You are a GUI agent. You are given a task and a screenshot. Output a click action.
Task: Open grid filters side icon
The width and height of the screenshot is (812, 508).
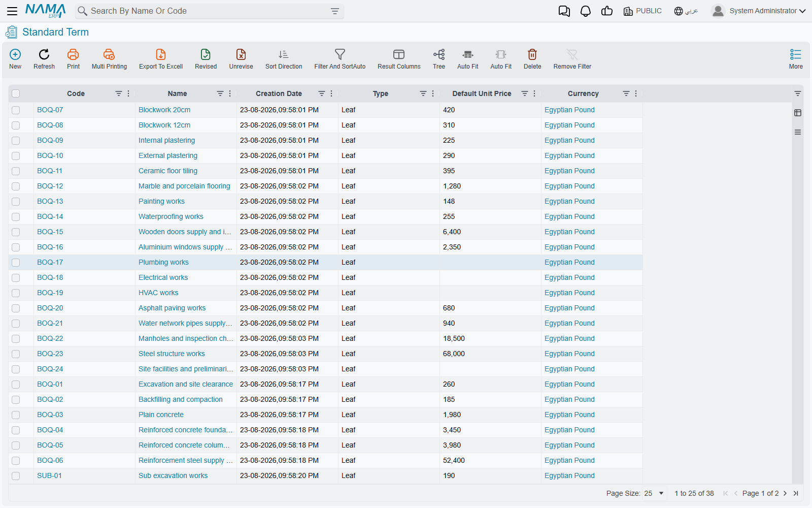(x=798, y=93)
